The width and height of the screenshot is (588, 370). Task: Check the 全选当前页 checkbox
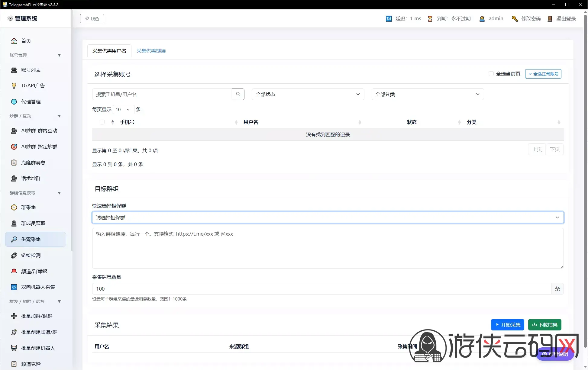pos(491,74)
